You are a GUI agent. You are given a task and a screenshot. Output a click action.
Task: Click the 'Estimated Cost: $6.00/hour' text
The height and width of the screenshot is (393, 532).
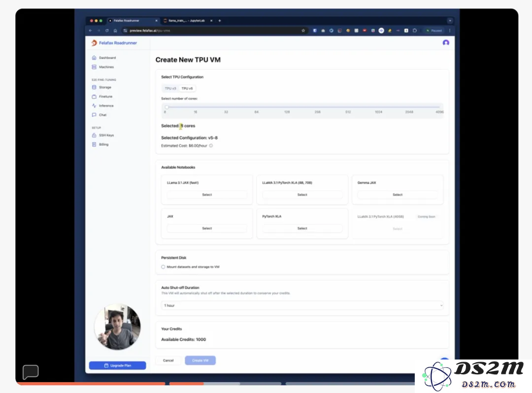pyautogui.click(x=184, y=146)
